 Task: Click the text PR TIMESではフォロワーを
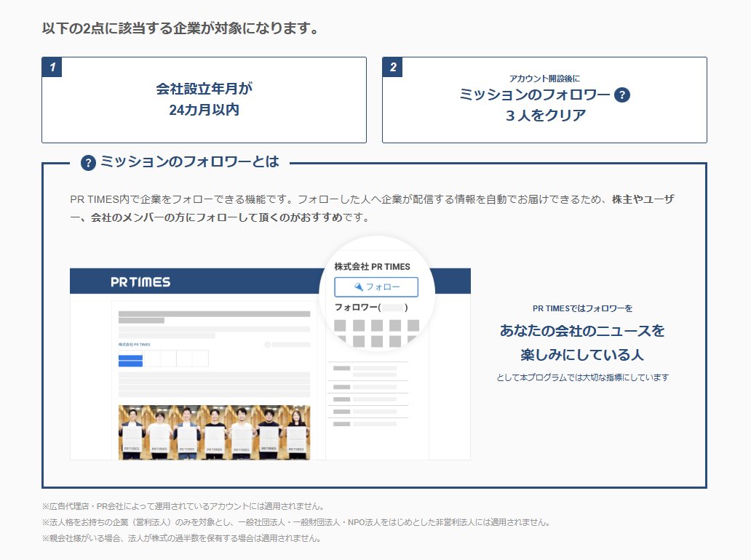[x=582, y=308]
